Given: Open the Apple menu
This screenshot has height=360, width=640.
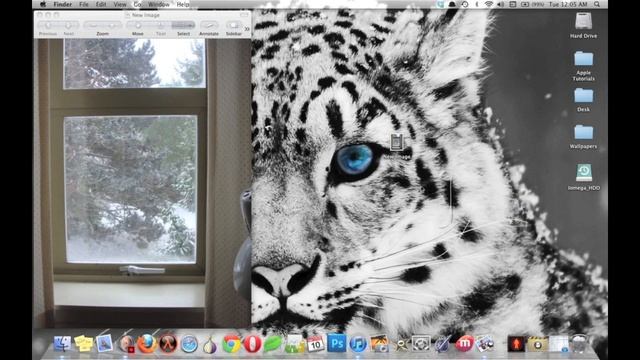Looking at the screenshot, I should pos(43,4).
